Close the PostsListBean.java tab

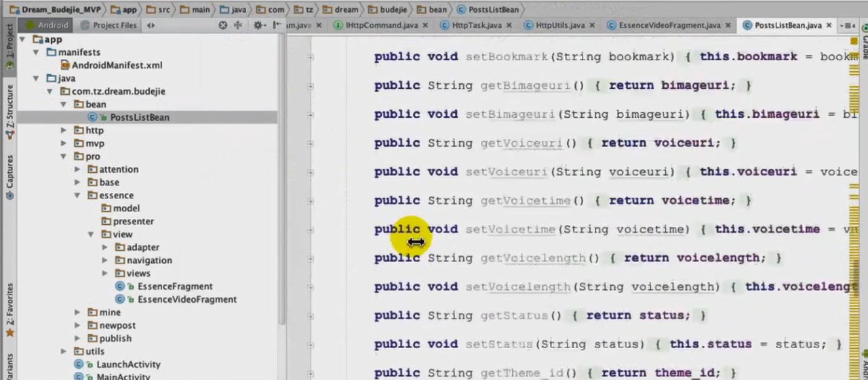click(829, 26)
